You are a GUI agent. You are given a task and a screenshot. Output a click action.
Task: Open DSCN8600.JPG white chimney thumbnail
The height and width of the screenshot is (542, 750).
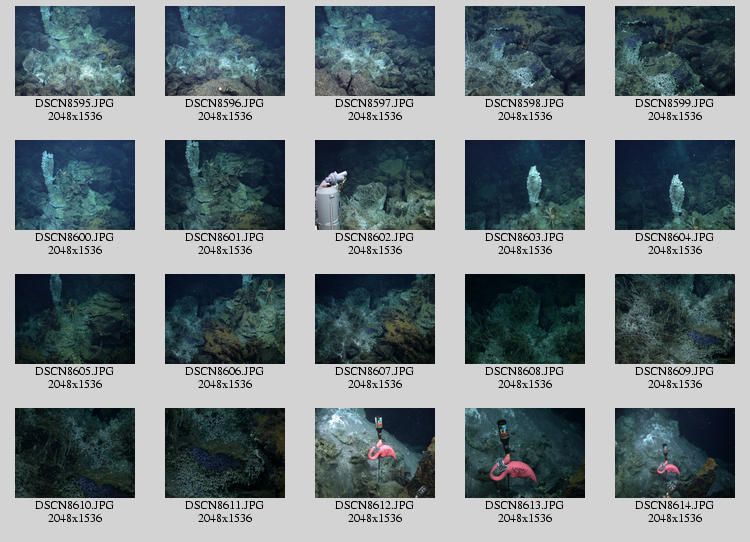coord(75,185)
